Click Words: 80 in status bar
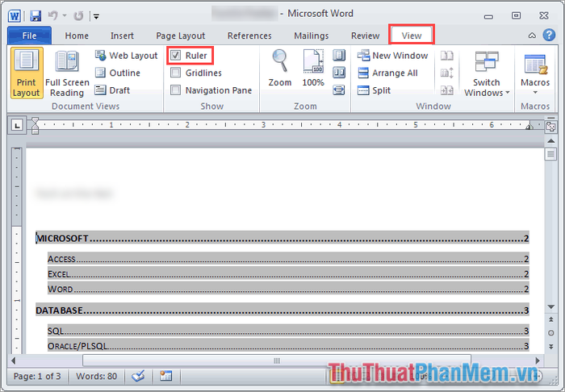The height and width of the screenshot is (392, 565). tap(96, 376)
